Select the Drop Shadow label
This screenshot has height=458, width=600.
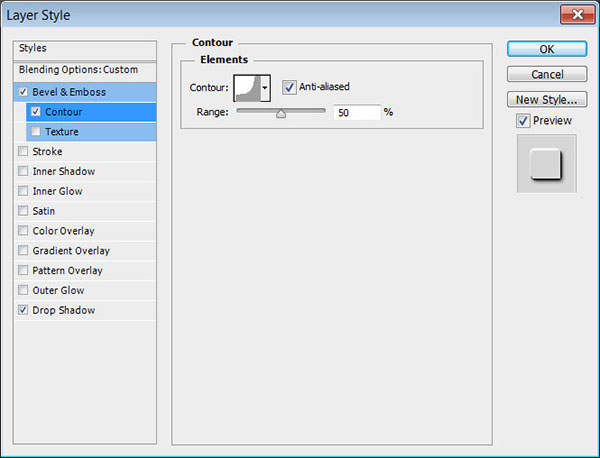(x=64, y=310)
